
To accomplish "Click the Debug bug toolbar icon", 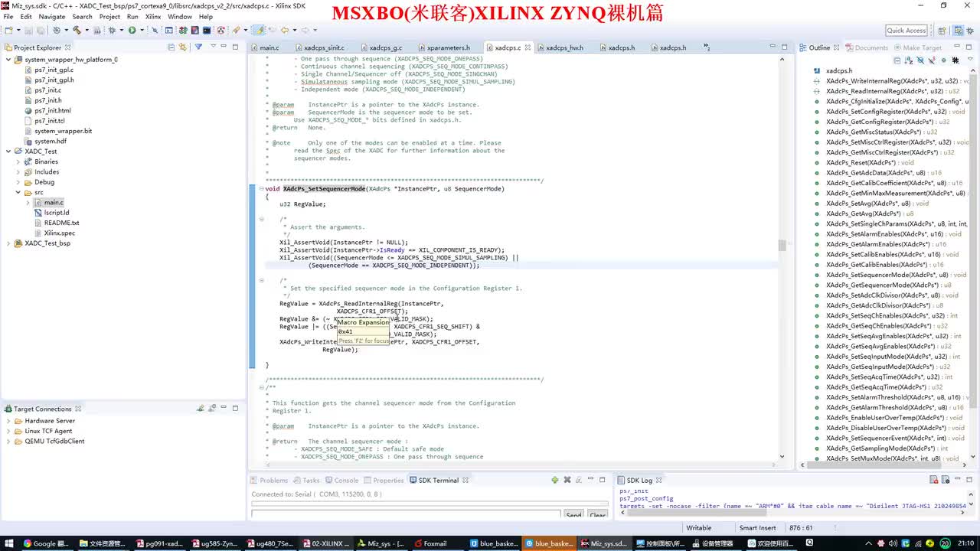I will pyautogui.click(x=112, y=31).
